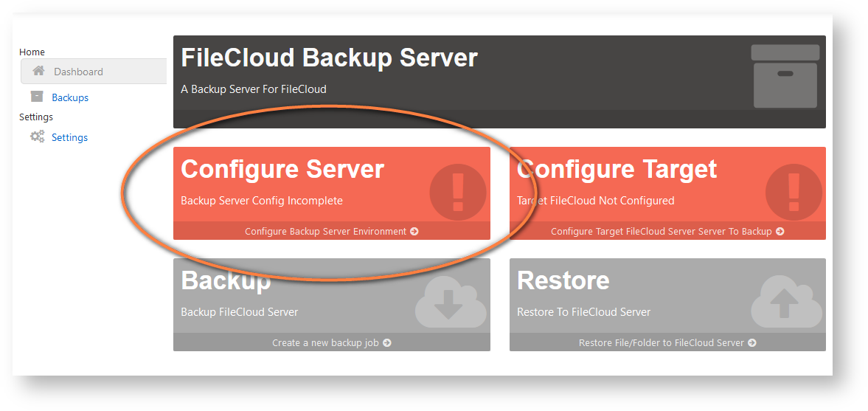Click Configure Target FileCloud Server link
The width and height of the screenshot is (868, 411).
[x=661, y=232]
